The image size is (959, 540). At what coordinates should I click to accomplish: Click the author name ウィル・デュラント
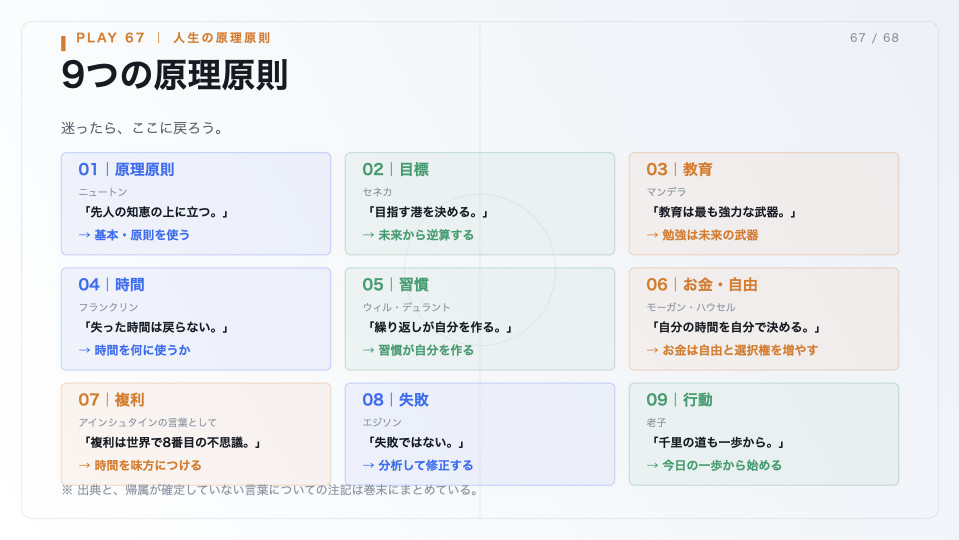coord(406,307)
